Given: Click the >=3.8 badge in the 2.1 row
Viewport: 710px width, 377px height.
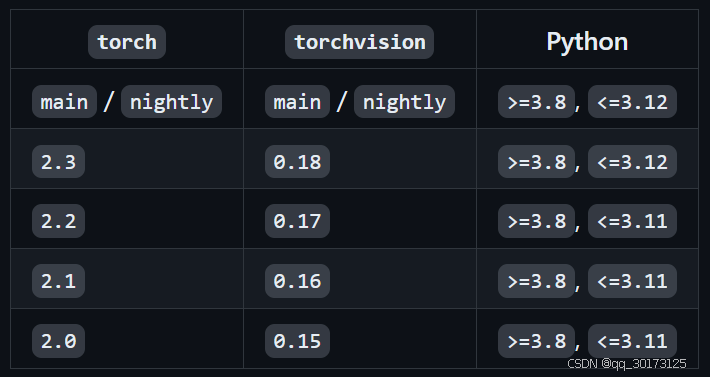Looking at the screenshot, I should (537, 281).
